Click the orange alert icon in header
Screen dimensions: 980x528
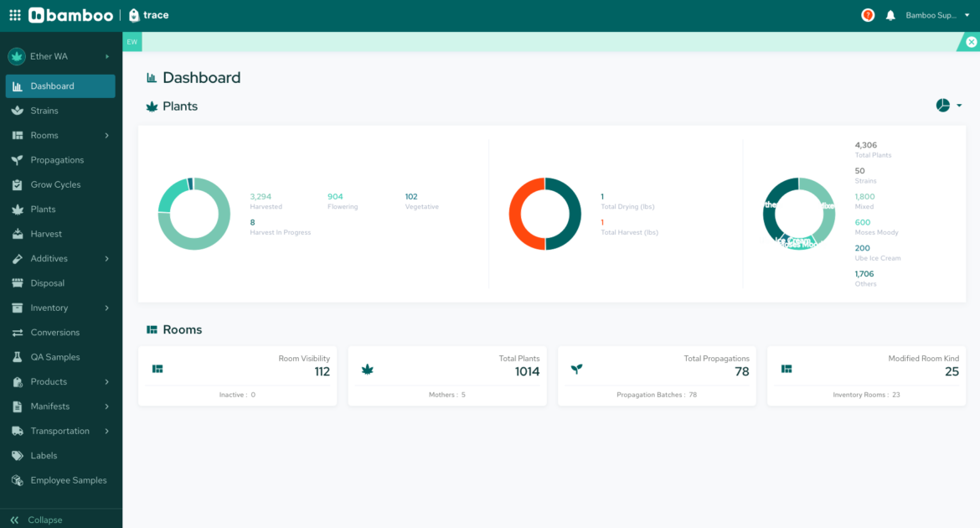pyautogui.click(x=868, y=15)
